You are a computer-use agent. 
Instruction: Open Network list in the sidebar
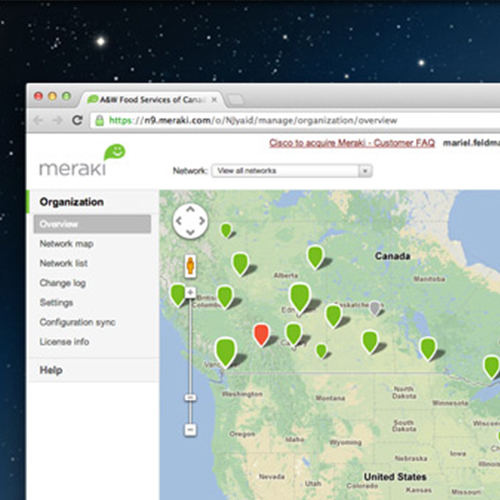(64, 263)
